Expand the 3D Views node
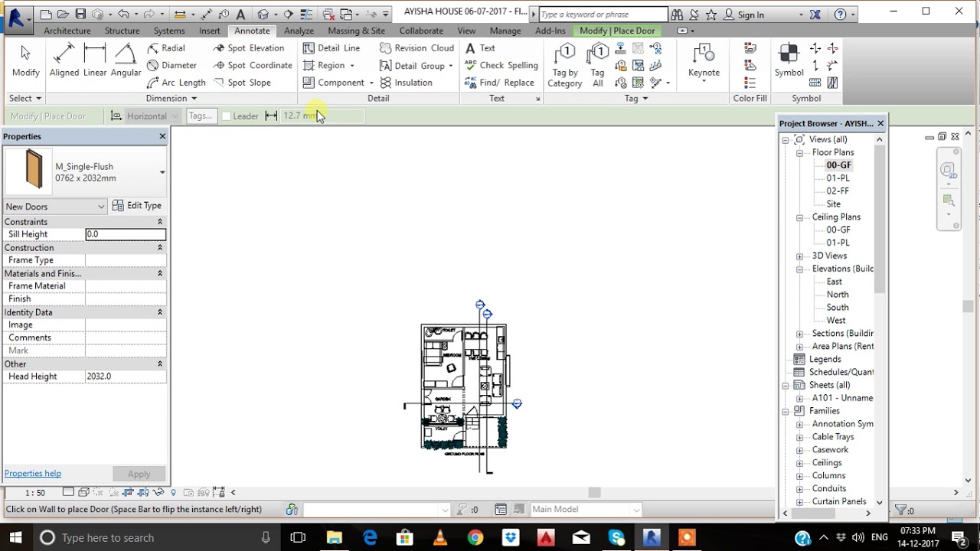 [x=799, y=256]
